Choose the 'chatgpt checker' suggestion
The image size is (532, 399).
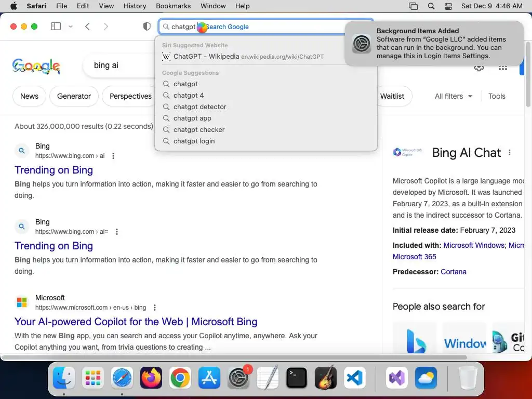pyautogui.click(x=266, y=129)
